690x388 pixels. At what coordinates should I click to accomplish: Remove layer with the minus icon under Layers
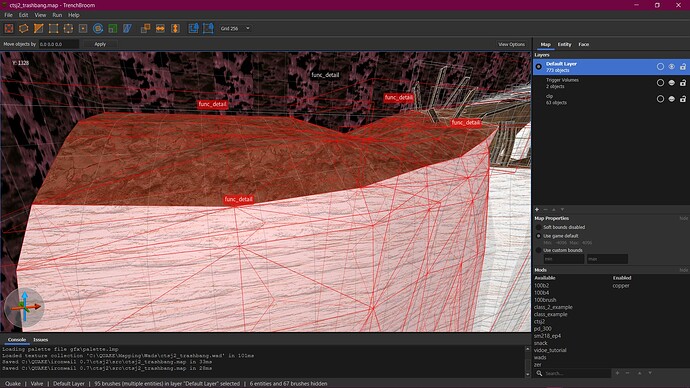coord(545,209)
